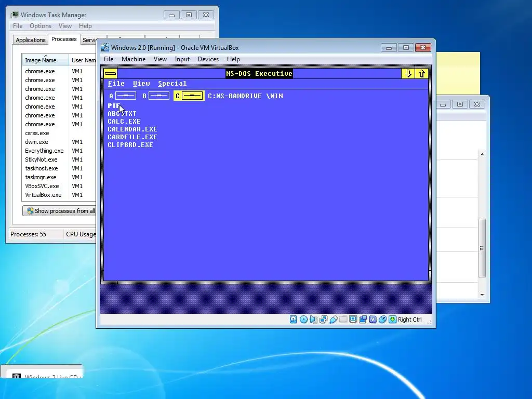Open VirtualBox File menu
The width and height of the screenshot is (532, 399).
point(109,59)
